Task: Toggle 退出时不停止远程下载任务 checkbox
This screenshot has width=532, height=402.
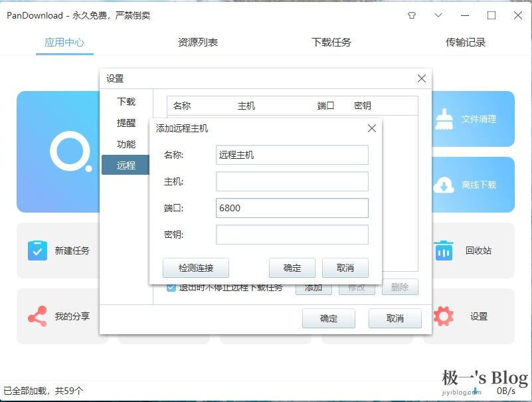Action: (171, 288)
